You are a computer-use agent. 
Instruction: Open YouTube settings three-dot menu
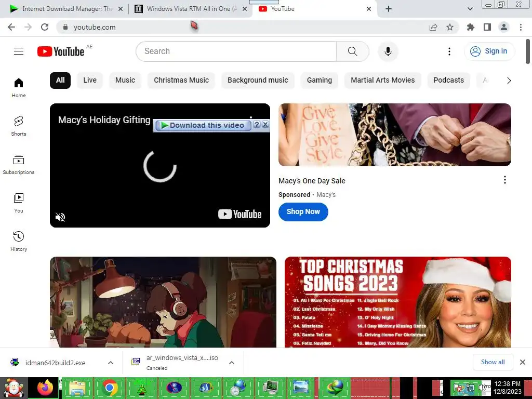point(449,51)
